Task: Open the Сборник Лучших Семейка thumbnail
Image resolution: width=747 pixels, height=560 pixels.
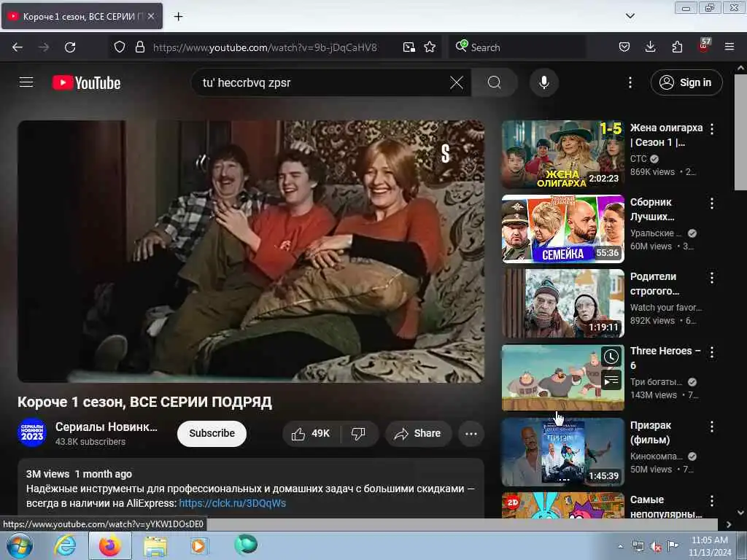Action: (x=562, y=228)
